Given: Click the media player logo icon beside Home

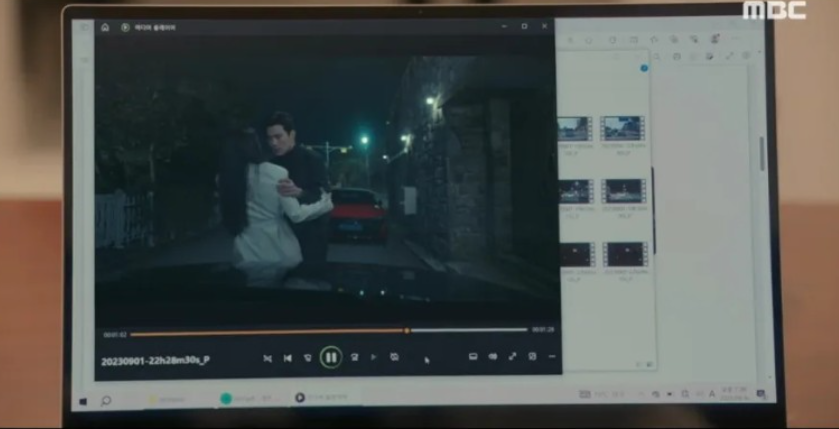Looking at the screenshot, I should tap(125, 27).
